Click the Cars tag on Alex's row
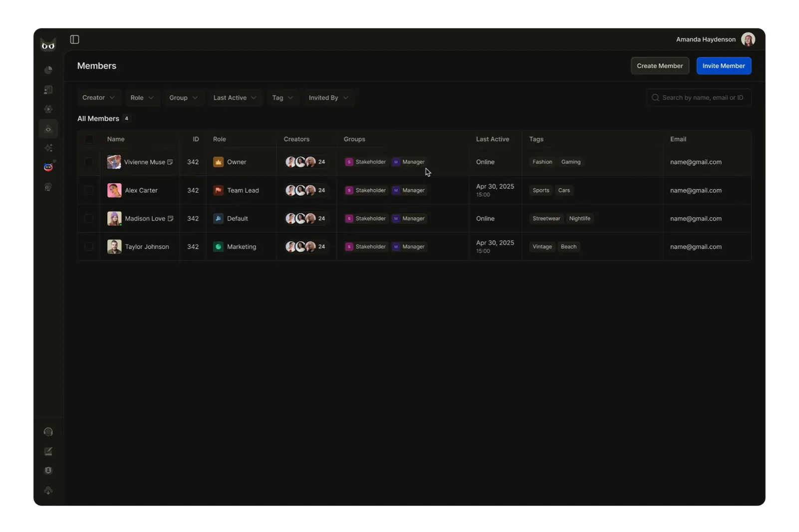 564,190
